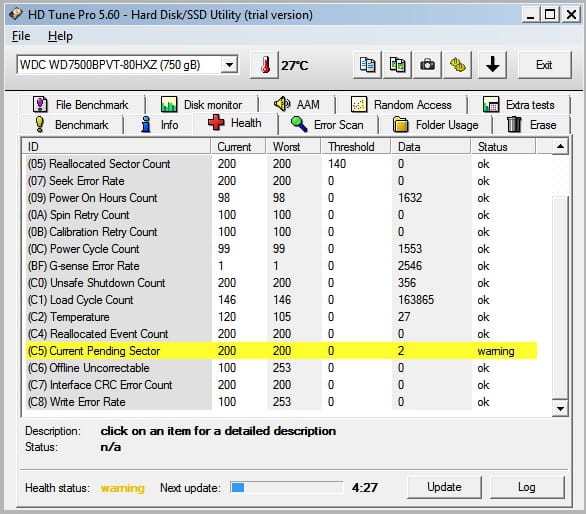Click the vertical scrollbar thumb
The image size is (586, 514).
coord(560,297)
